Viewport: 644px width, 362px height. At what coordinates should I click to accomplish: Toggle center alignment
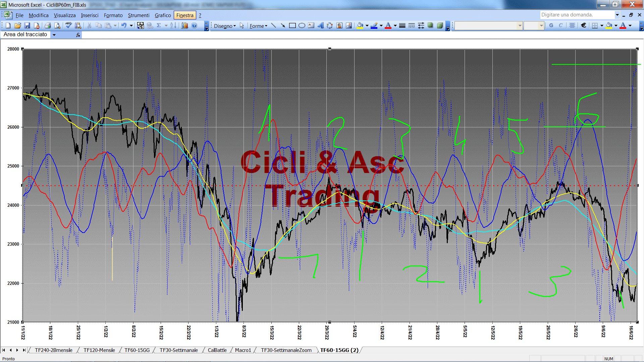click(572, 25)
